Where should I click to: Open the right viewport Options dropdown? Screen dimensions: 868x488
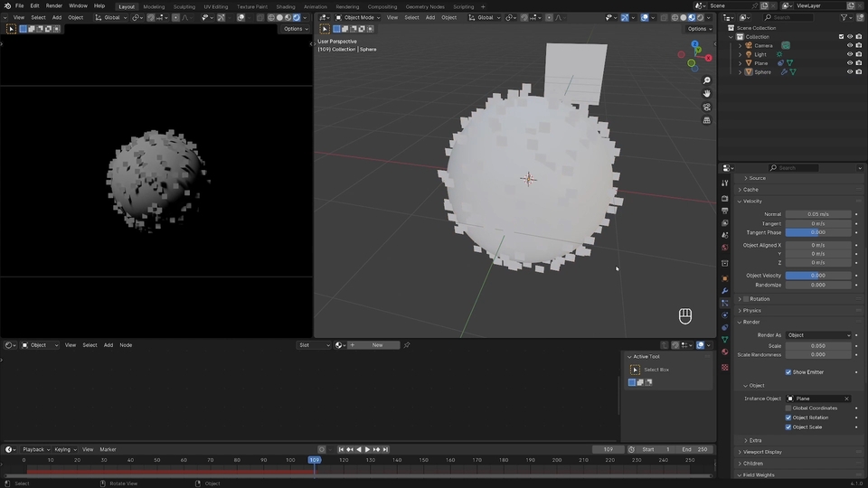699,29
